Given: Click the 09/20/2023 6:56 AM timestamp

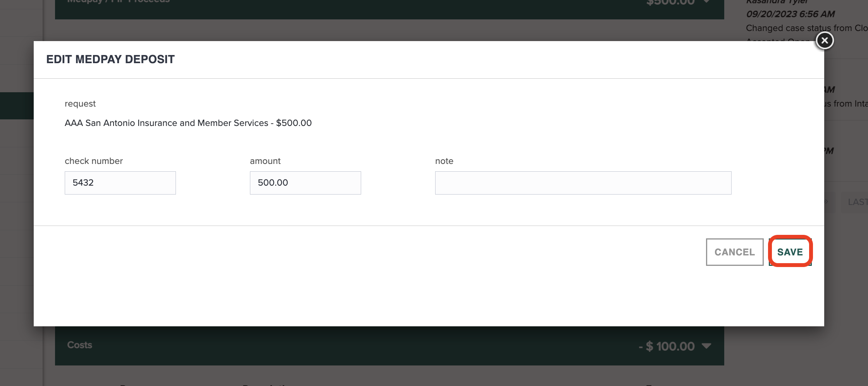Looking at the screenshot, I should [790, 14].
